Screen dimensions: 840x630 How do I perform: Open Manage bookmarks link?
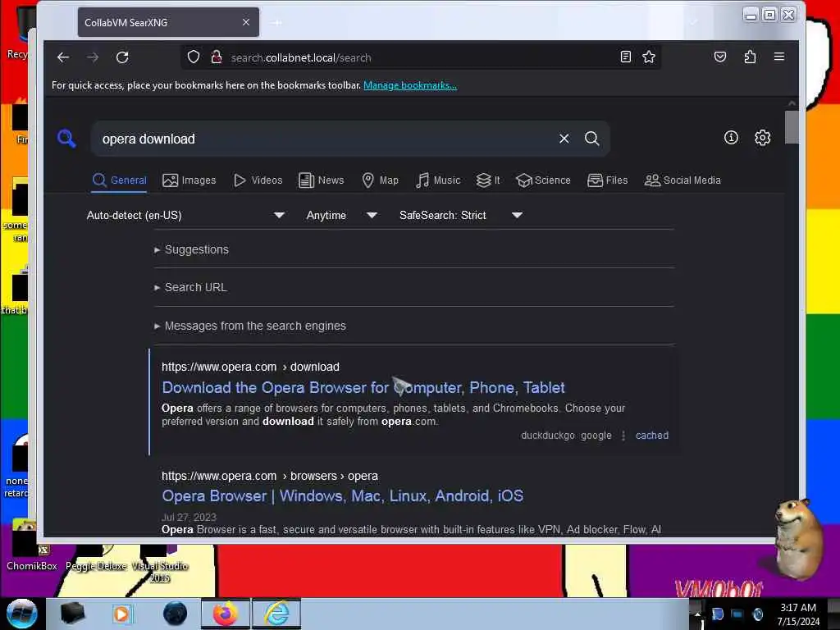[x=410, y=85]
